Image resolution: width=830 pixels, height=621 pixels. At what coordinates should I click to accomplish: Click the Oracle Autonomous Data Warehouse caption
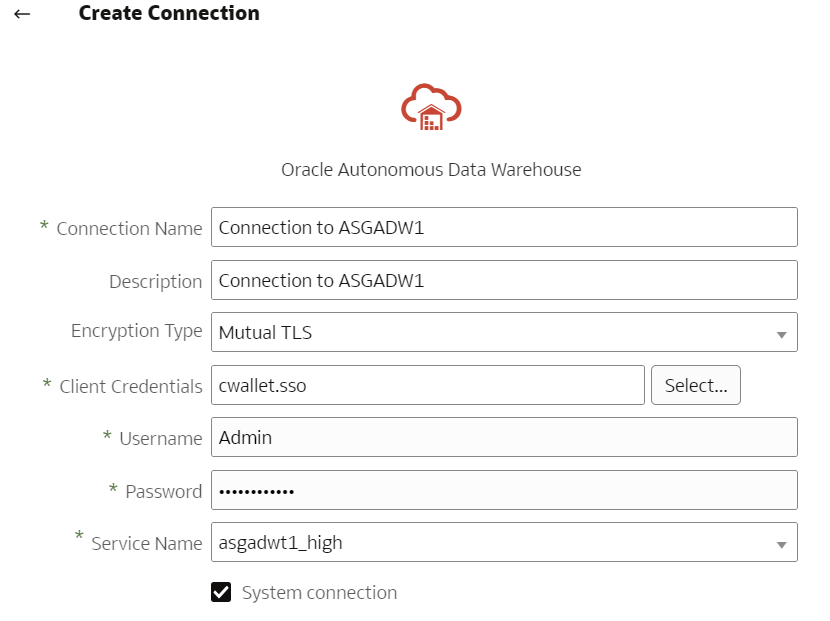[431, 170]
